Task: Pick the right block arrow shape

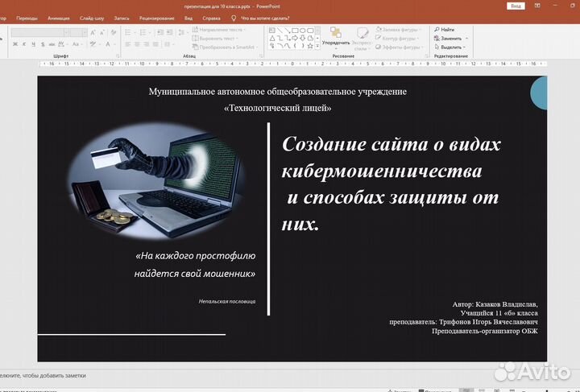Action: [x=295, y=38]
